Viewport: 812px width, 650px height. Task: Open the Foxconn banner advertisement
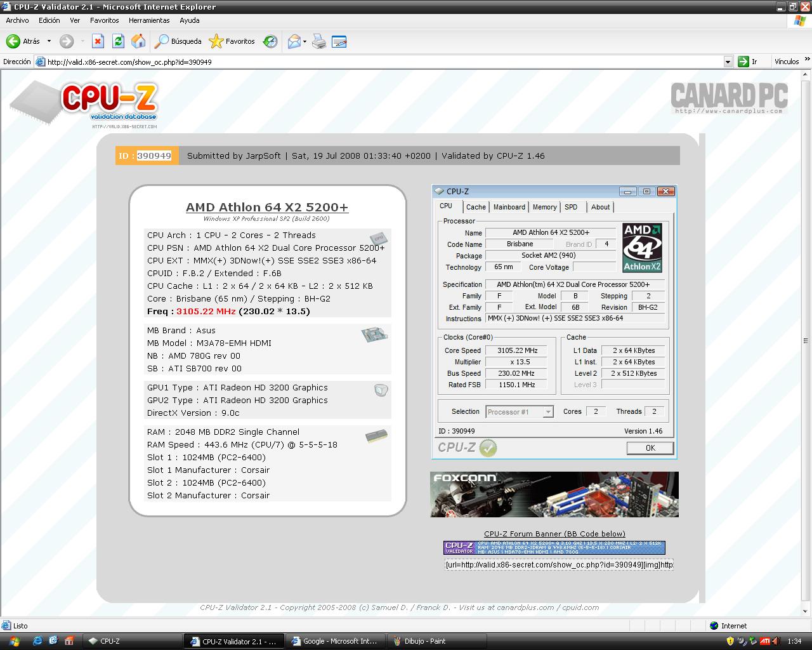[x=554, y=494]
